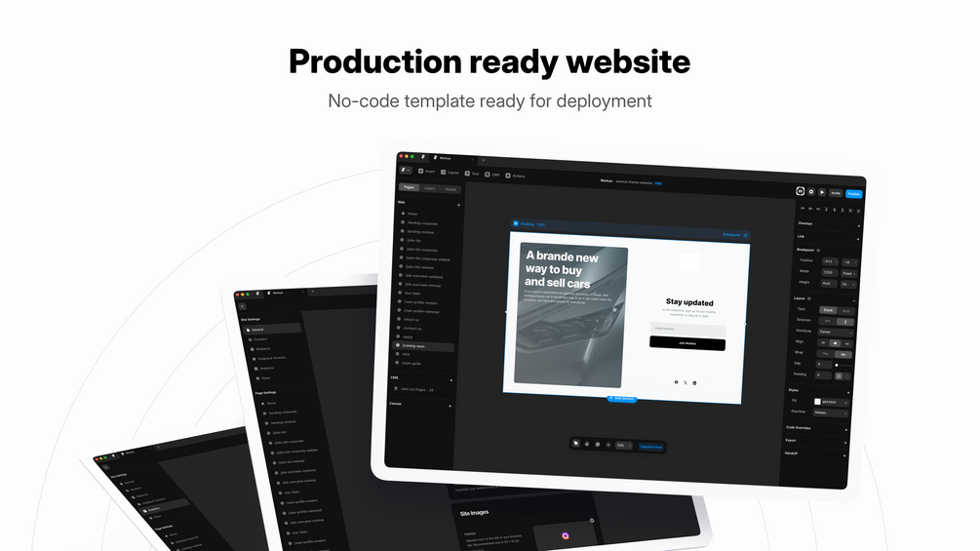Select the cursor tool in the canvas bottom toolbar

point(575,443)
